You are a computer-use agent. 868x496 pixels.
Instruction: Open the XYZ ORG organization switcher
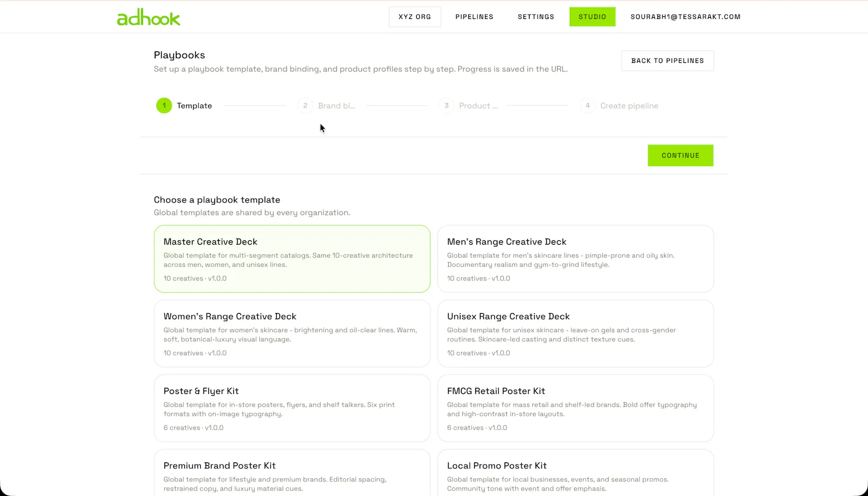[414, 17]
